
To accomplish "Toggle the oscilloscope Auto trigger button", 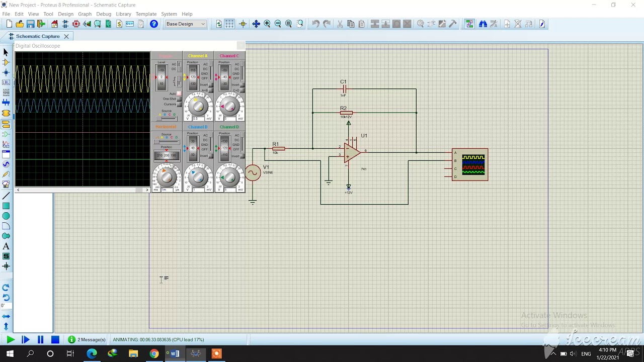I will click(179, 94).
